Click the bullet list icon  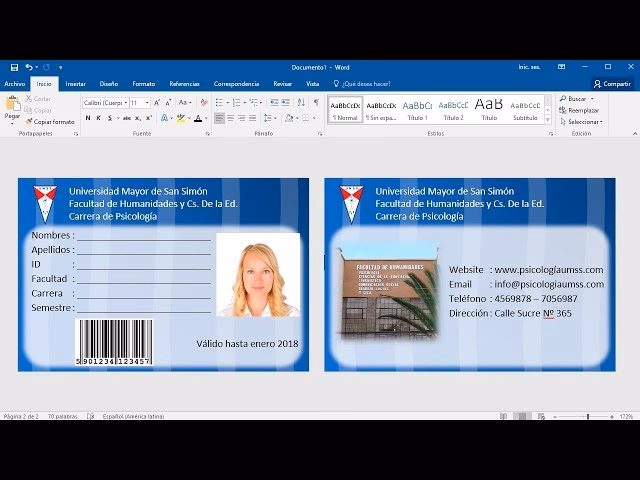(x=218, y=102)
